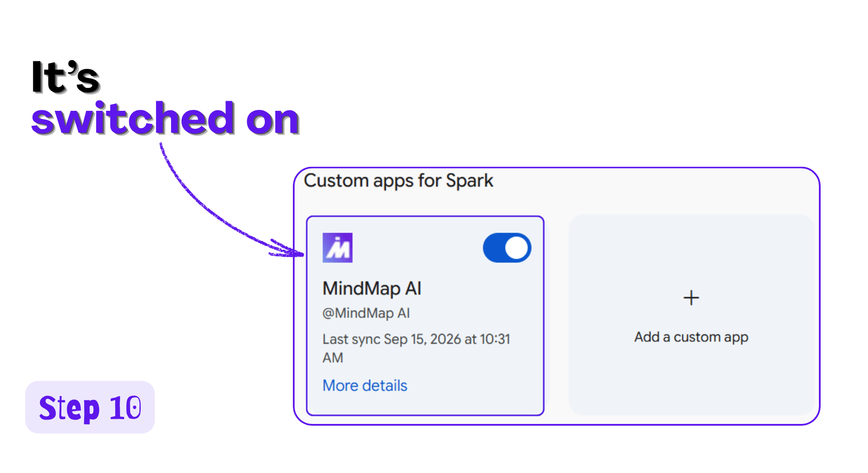This screenshot has height=473, width=868.
Task: Open More details link for MindMap AI
Action: [x=365, y=385]
